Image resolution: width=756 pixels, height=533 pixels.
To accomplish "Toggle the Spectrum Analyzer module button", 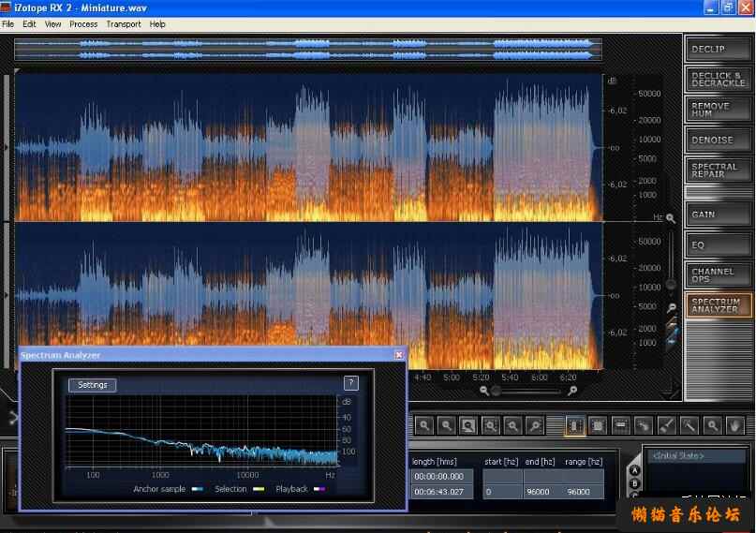I will click(x=719, y=305).
